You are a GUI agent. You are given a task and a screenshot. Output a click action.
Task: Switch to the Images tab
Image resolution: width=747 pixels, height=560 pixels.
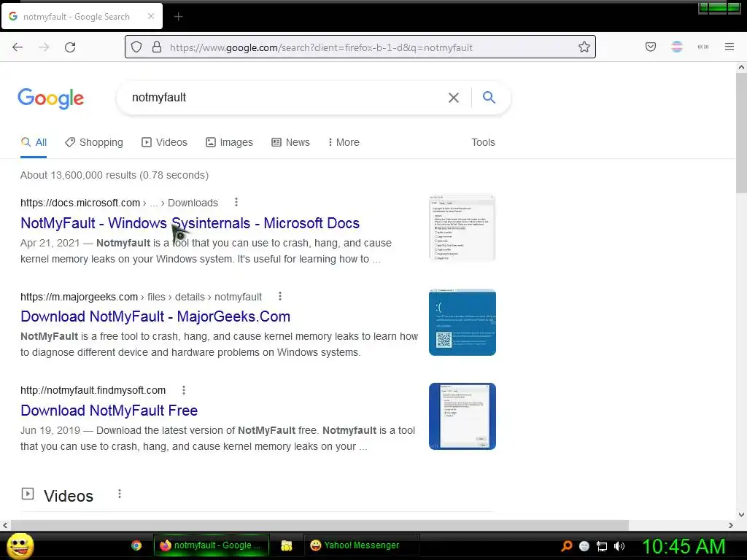[x=229, y=142]
